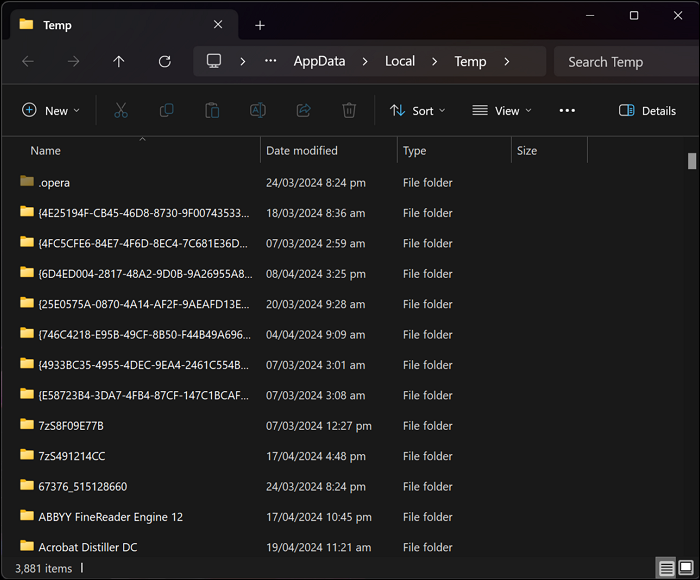Open the New item dropdown

tap(51, 111)
